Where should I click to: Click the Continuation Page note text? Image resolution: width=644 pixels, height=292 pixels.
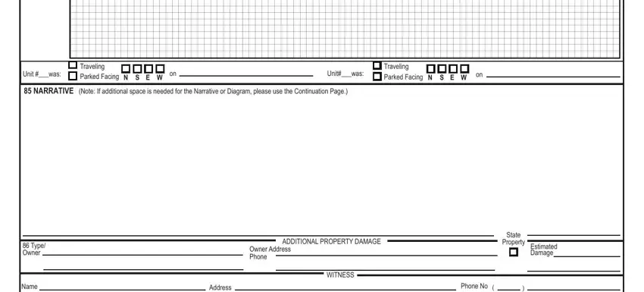213,91
